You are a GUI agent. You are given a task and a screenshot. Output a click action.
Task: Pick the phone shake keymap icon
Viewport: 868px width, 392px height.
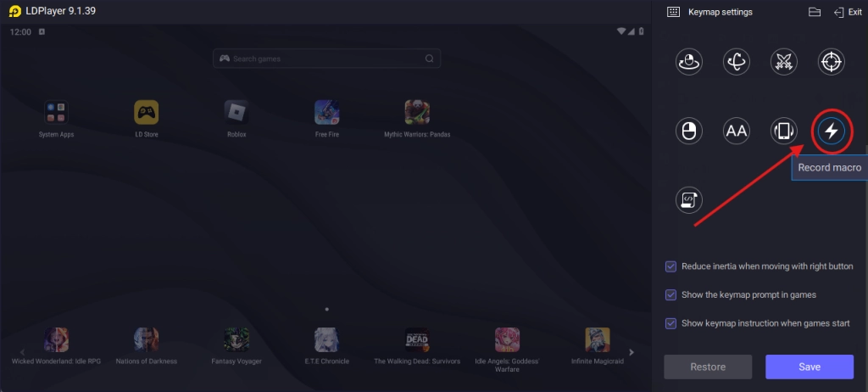click(783, 132)
